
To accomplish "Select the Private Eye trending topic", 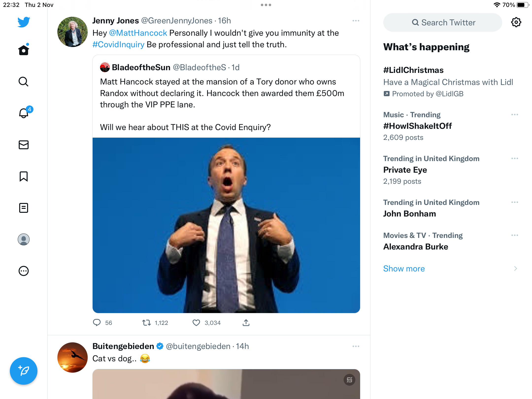I will click(451, 170).
